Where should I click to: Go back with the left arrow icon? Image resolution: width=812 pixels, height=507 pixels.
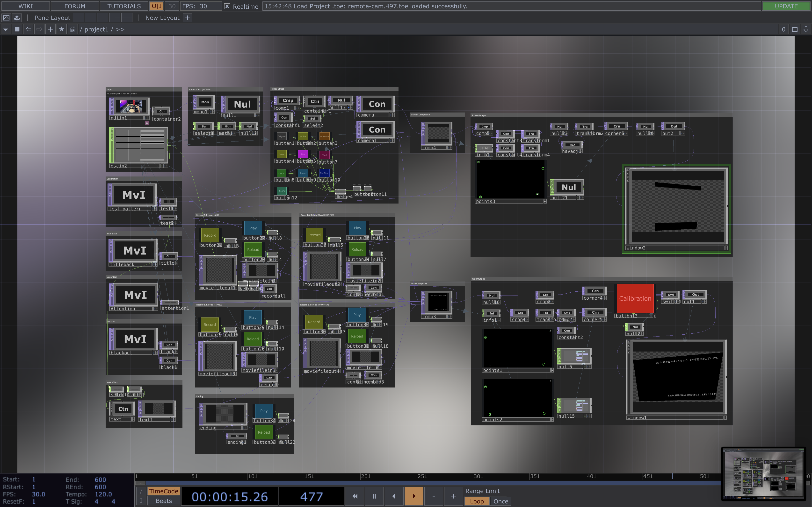[x=29, y=29]
